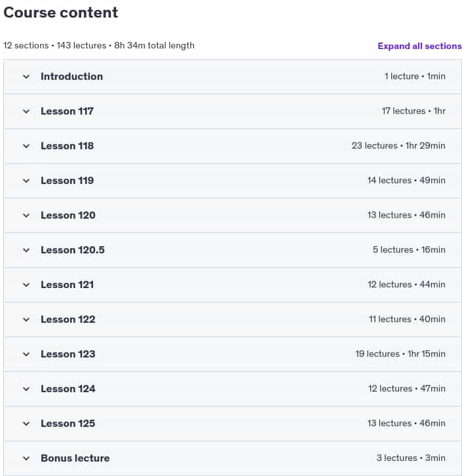The width and height of the screenshot is (462, 476).
Task: Open the Lesson 120 section title
Action: [68, 215]
